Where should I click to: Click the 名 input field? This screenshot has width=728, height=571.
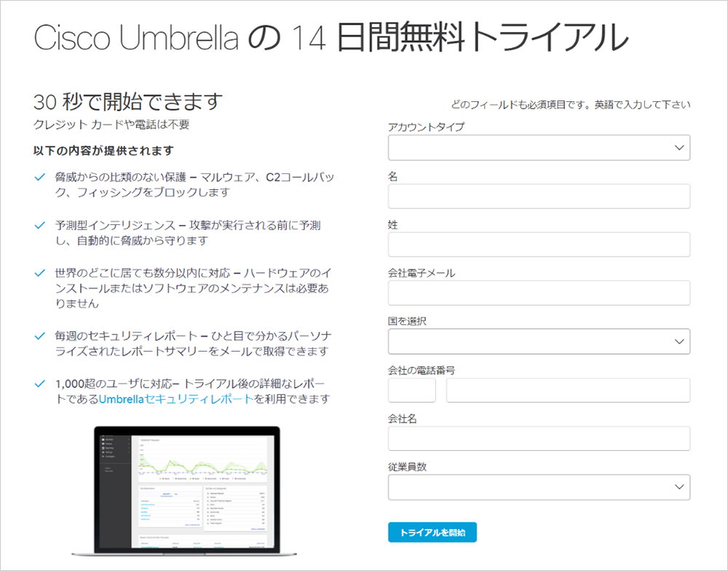click(539, 197)
